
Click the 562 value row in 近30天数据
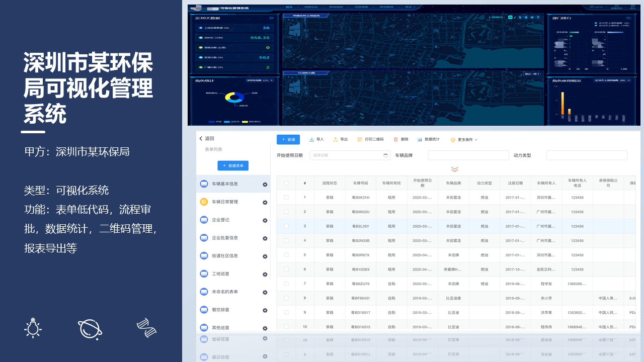[234, 57]
